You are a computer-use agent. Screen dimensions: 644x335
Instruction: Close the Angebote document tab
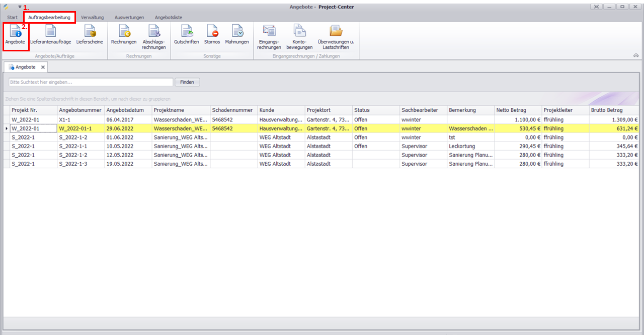pos(43,67)
